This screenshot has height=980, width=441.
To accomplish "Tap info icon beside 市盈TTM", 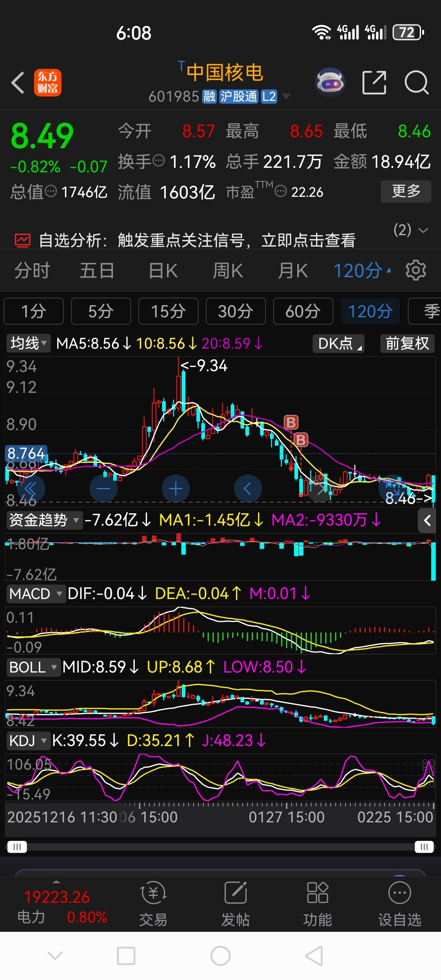I will pyautogui.click(x=281, y=191).
